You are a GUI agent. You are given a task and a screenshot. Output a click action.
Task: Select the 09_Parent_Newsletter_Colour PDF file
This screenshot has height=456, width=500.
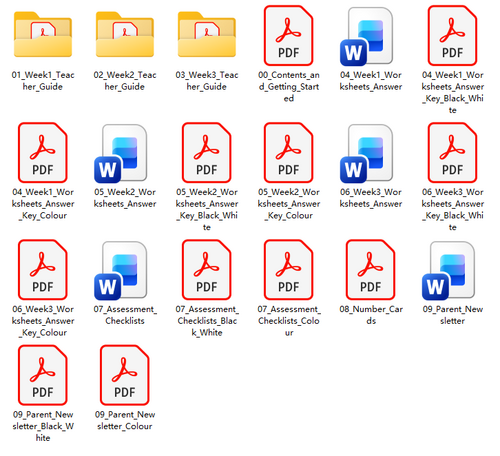pyautogui.click(x=125, y=375)
